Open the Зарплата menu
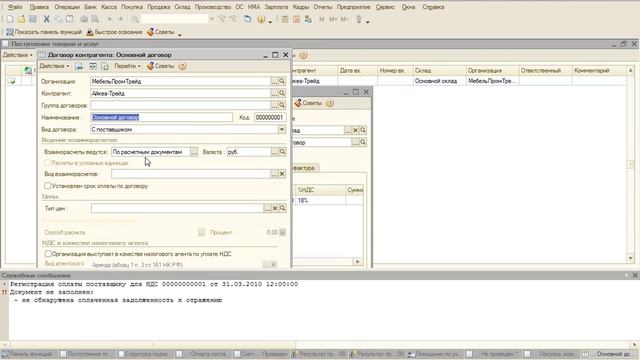The width and height of the screenshot is (640, 360). pyautogui.click(x=276, y=7)
